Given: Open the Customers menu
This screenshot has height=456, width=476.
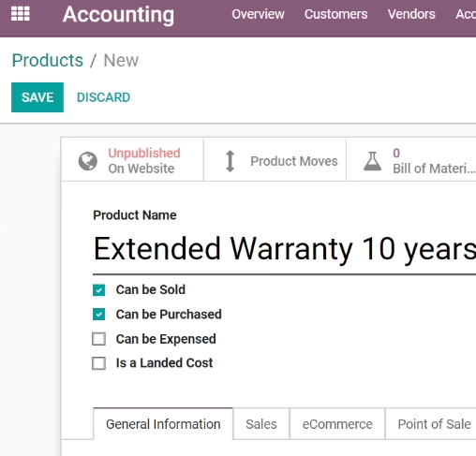Looking at the screenshot, I should (x=335, y=14).
